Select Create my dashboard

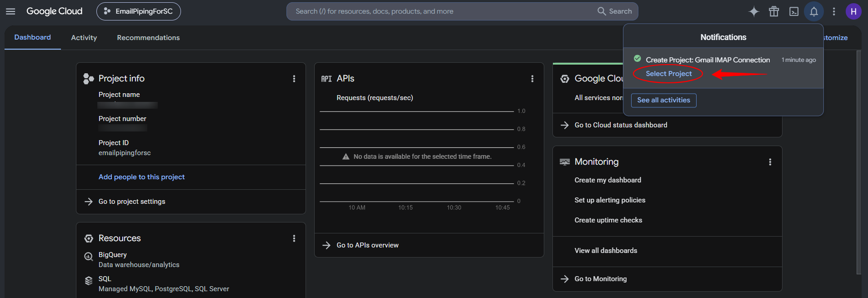[608, 180]
